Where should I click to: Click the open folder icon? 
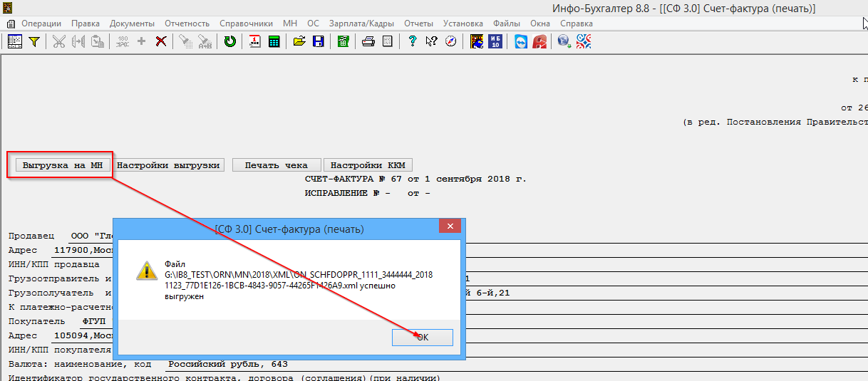pos(299,41)
